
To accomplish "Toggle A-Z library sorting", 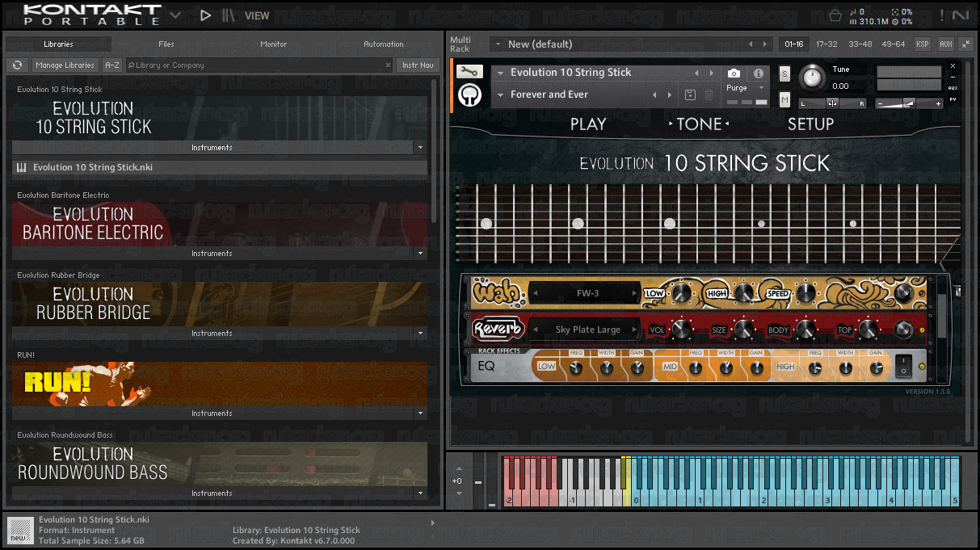I will (x=112, y=65).
